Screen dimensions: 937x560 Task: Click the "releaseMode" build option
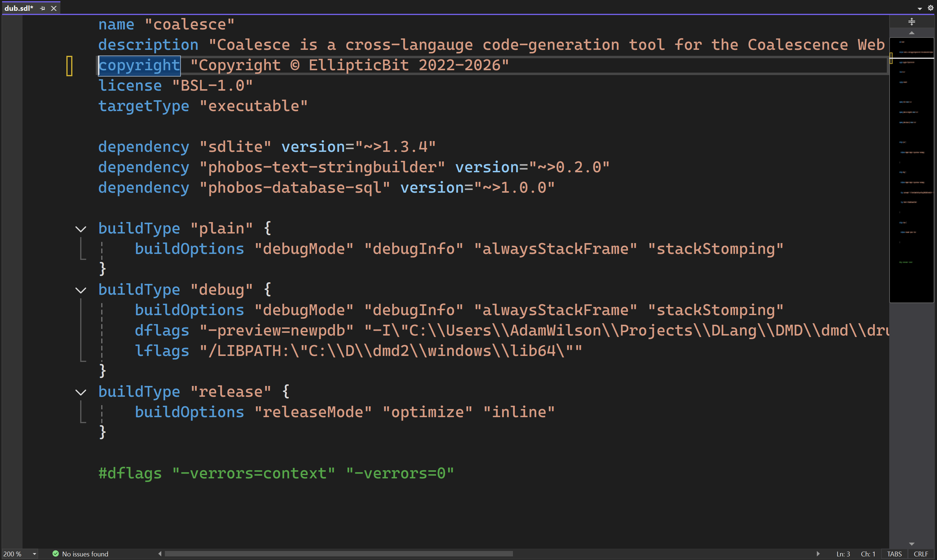coord(313,412)
